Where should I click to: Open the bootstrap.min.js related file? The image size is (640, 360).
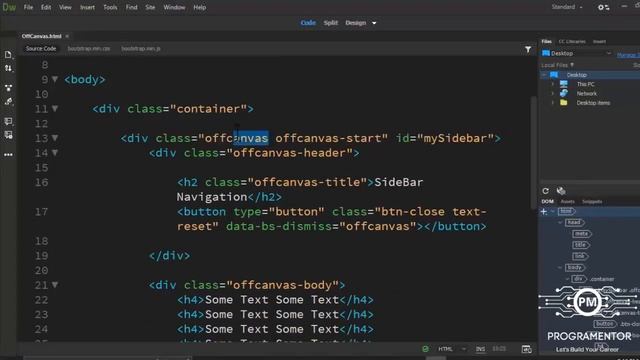tap(141, 49)
